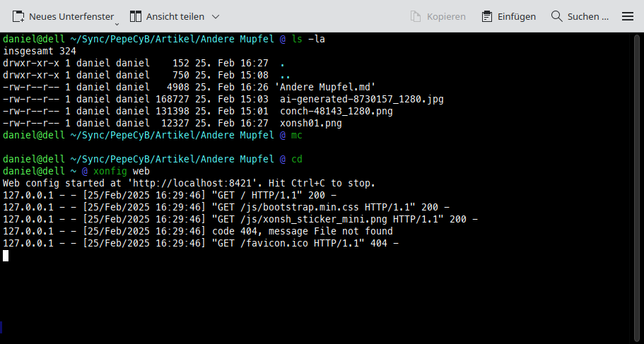644x344 pixels.
Task: Click the clipboard icon for Einfügen
Action: pyautogui.click(x=487, y=16)
